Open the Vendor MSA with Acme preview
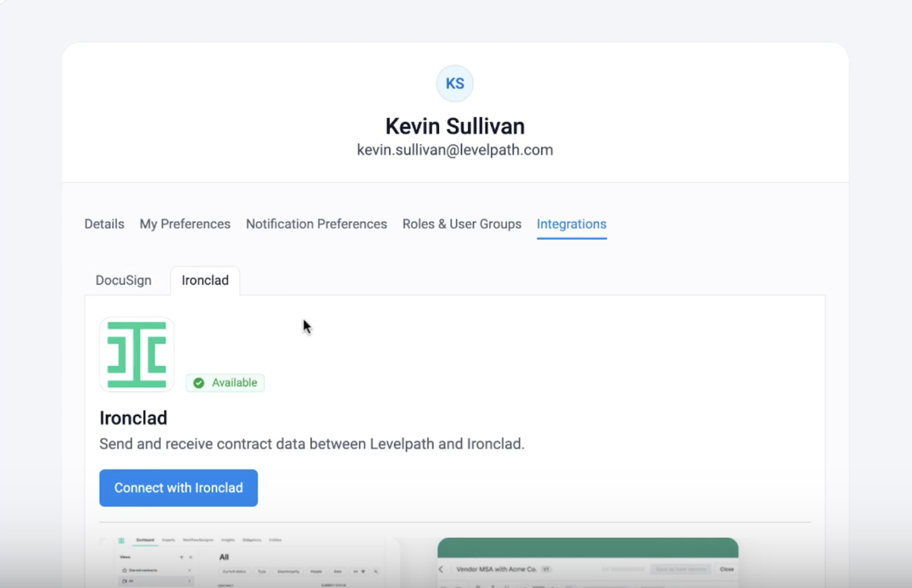The width and height of the screenshot is (912, 588). coord(587,562)
